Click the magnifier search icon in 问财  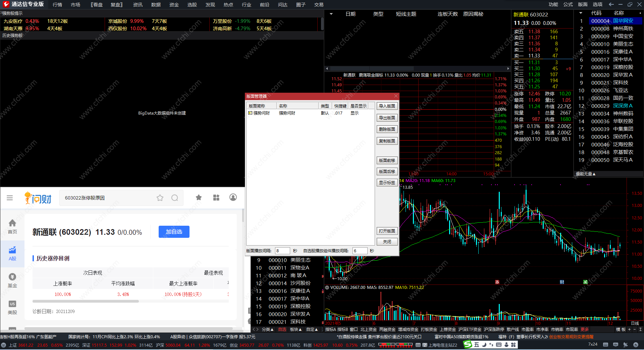(x=175, y=198)
